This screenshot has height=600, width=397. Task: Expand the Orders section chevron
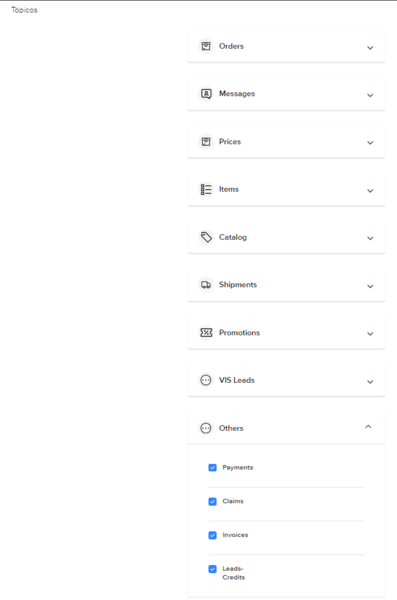click(x=370, y=48)
